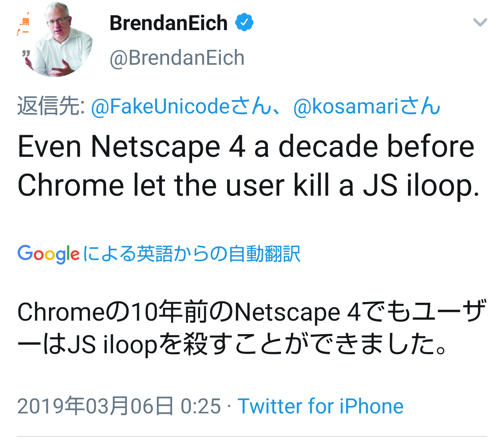The width and height of the screenshot is (504, 440).
Task: Click the による英語からの自動翻訳 translation link
Action: 192,254
